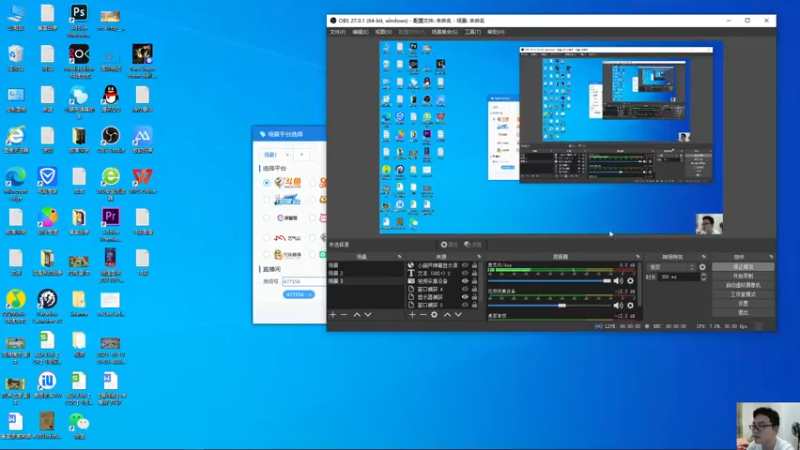Screen dimensions: 800x450
Task: Adjust transition duration with the stepper arrows
Action: click(704, 277)
